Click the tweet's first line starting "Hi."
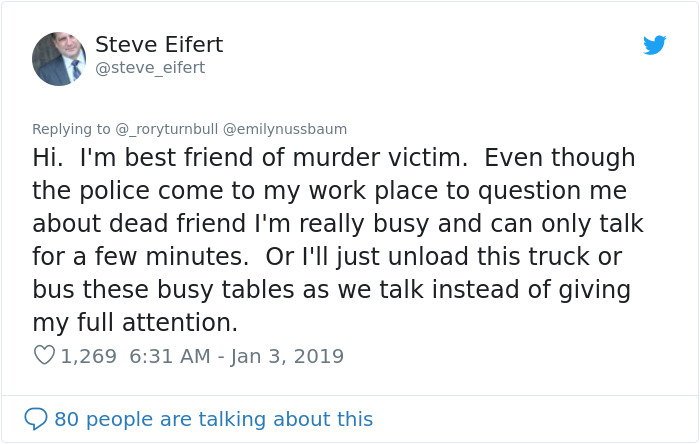The image size is (700, 444). tap(334, 158)
